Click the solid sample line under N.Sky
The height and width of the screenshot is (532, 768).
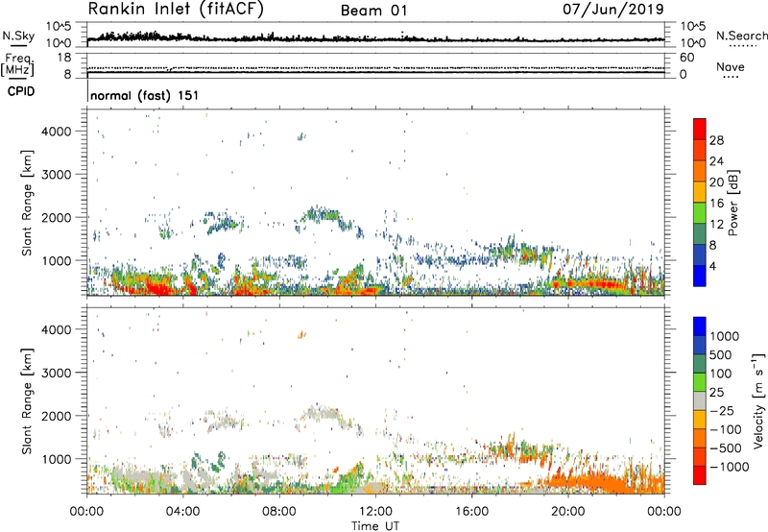(18, 45)
